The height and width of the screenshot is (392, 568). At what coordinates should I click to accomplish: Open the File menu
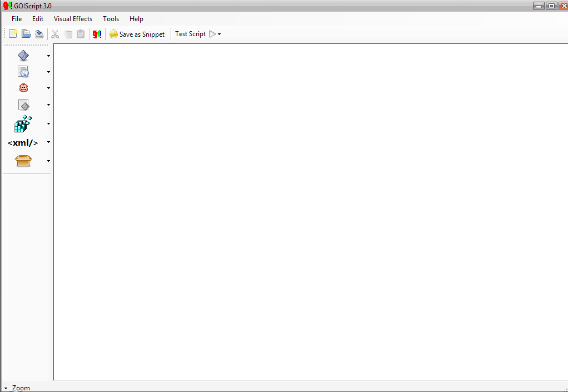tap(17, 19)
